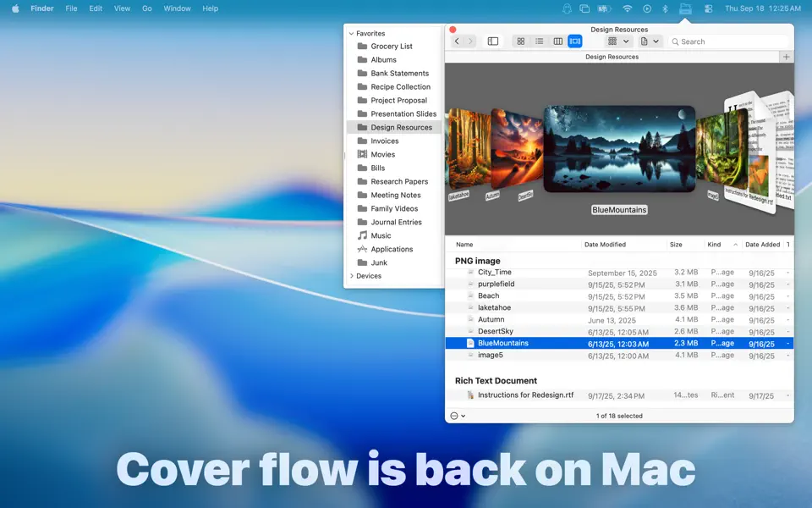The image size is (812, 508).
Task: Navigate back with the back arrow
Action: (457, 41)
